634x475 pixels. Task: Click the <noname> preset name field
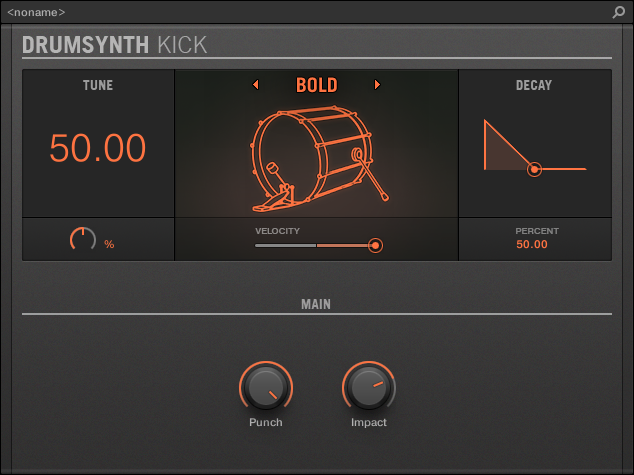pos(37,12)
